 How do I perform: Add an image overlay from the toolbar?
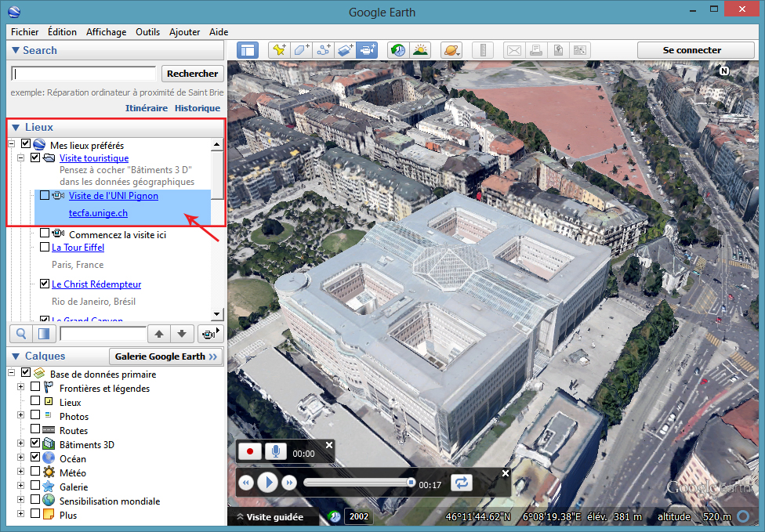coord(346,50)
